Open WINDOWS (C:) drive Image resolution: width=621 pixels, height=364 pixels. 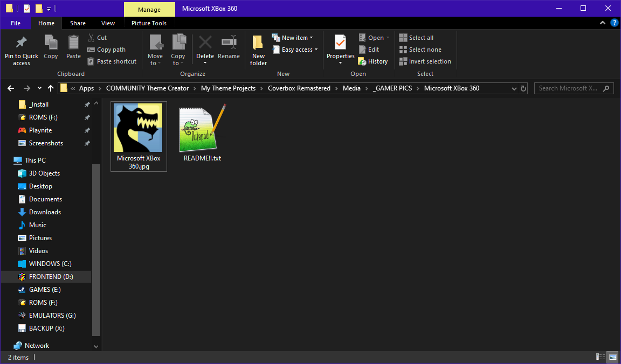click(50, 263)
